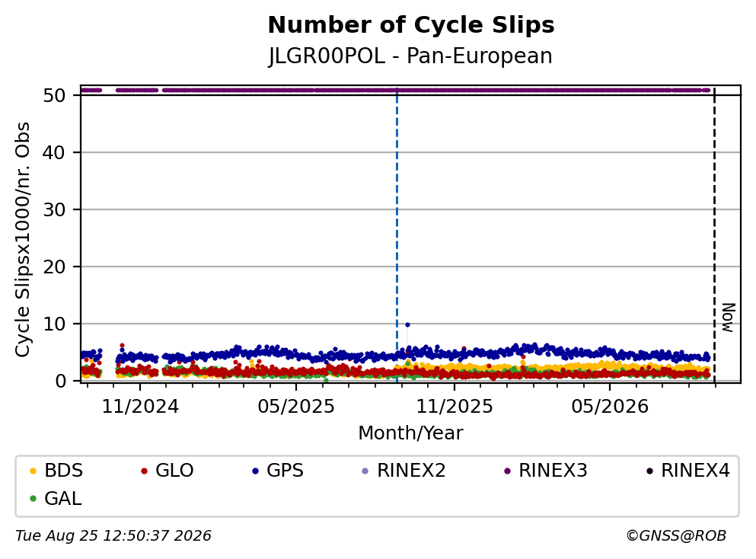The height and width of the screenshot is (559, 756).
Task: Click the GLO legend entry
Action: 167,470
